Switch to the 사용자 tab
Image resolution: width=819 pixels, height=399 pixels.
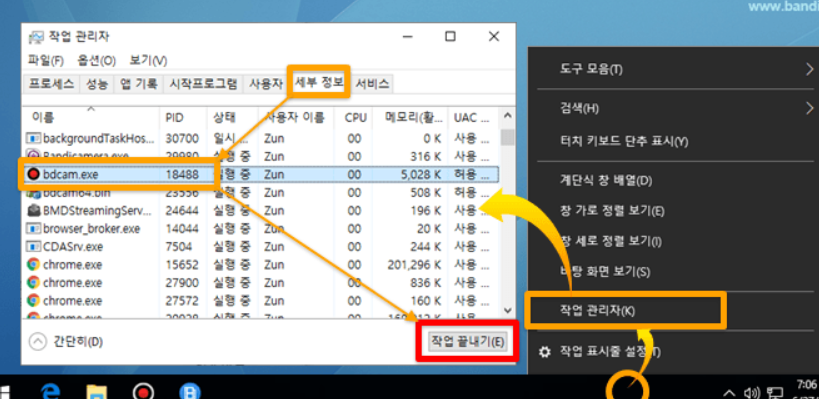point(266,84)
